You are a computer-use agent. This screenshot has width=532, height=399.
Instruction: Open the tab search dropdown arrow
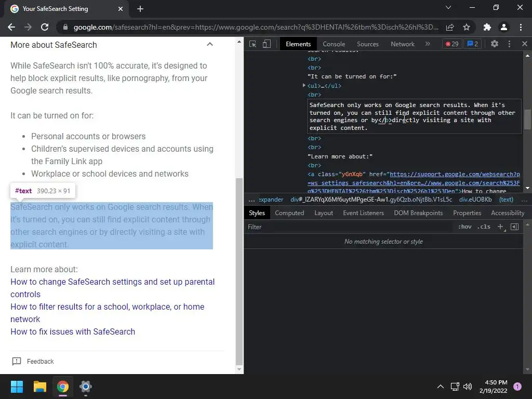click(448, 7)
